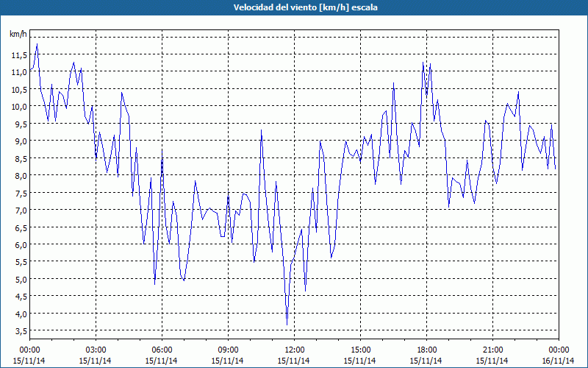Screen dimensions: 588x368
Task: Click the 6,5 y-axis value
Action: click(21, 227)
